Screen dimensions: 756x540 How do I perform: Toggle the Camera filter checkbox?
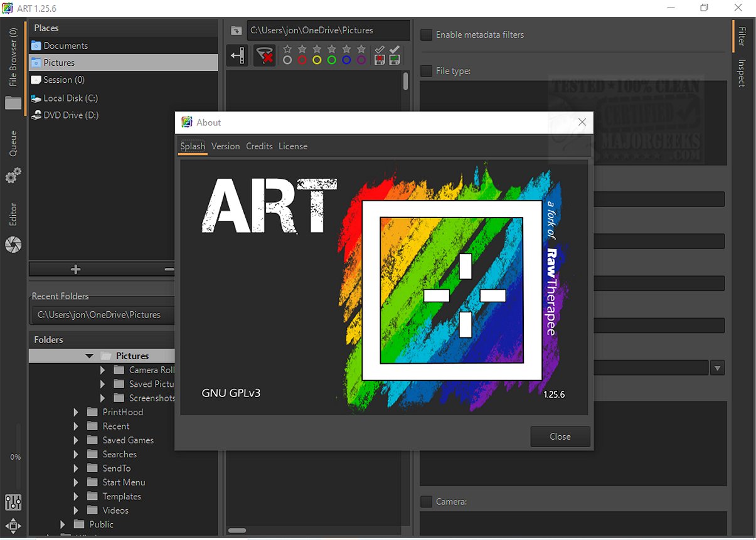point(426,501)
